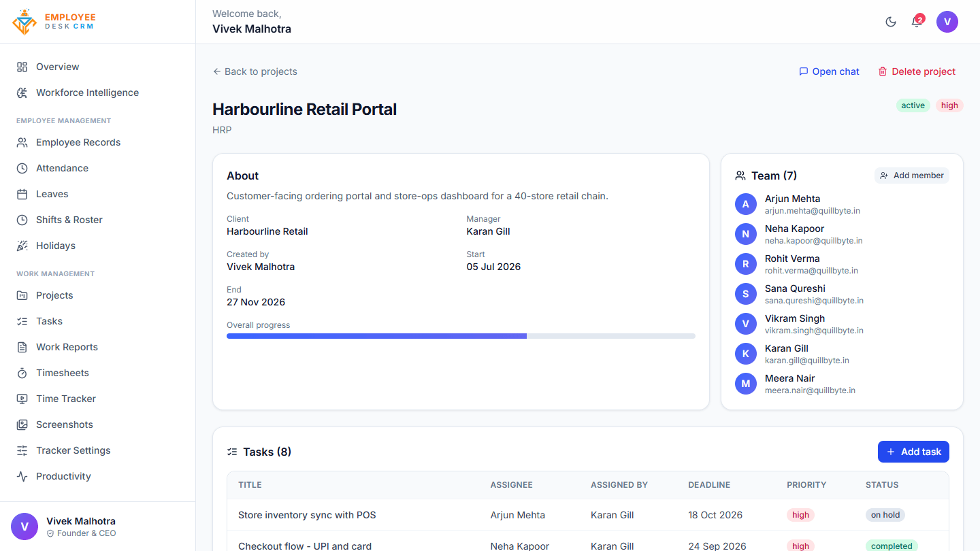This screenshot has height=551, width=980.
Task: Click the Overall progress bar
Action: coord(461,336)
